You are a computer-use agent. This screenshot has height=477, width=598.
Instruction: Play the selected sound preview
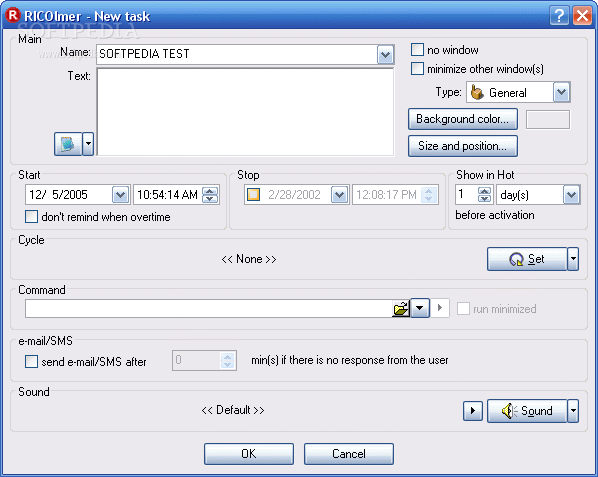point(473,411)
